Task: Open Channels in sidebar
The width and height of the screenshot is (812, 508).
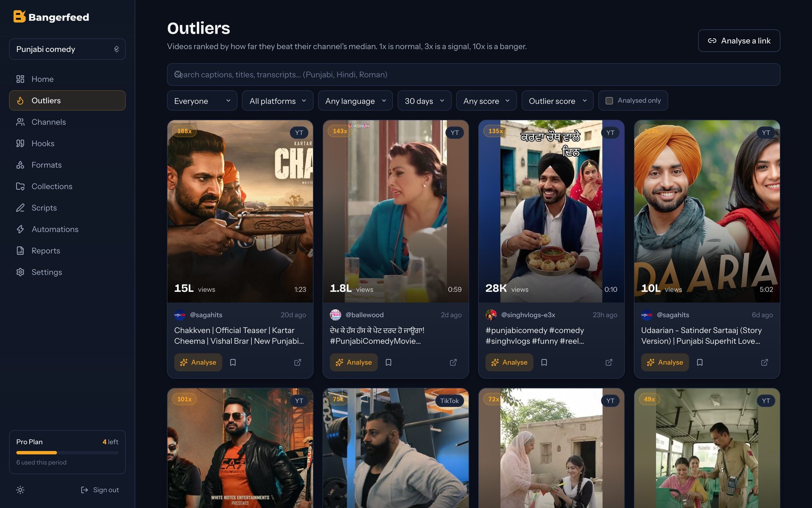Action: (x=67, y=122)
